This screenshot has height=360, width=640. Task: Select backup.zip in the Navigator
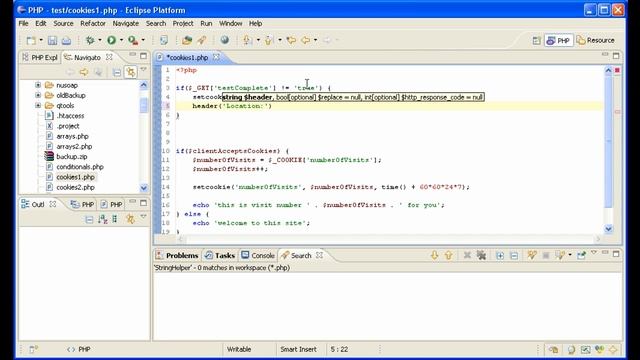71,157
